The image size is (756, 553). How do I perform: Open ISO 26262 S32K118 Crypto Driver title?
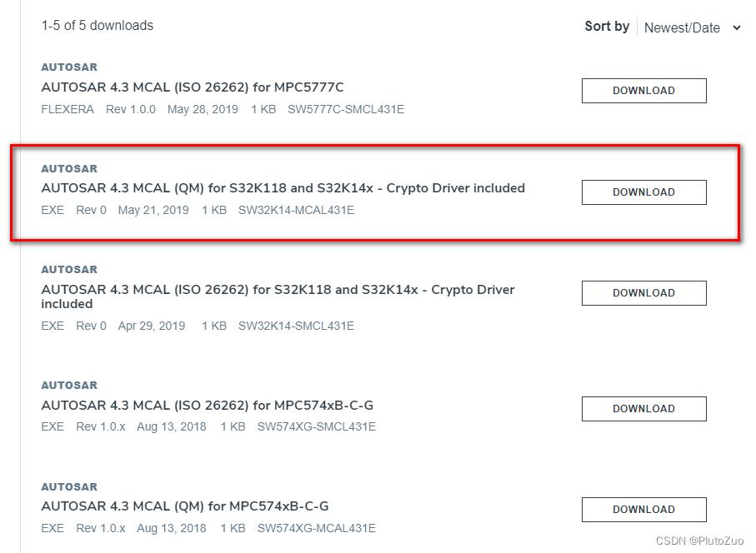278,296
